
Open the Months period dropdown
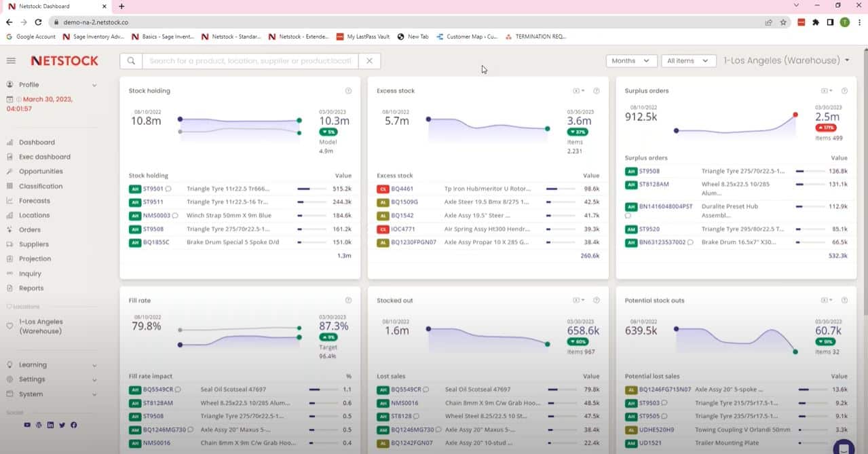pyautogui.click(x=631, y=60)
